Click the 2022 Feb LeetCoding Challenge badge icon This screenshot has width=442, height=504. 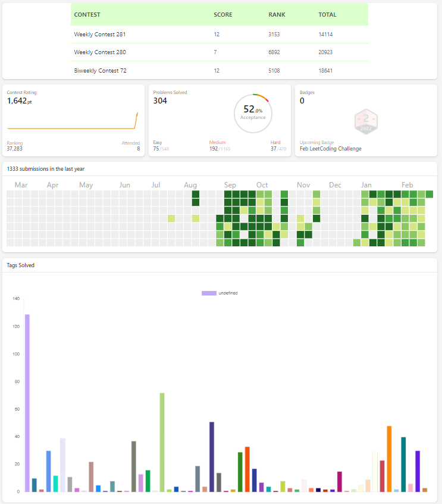366,121
